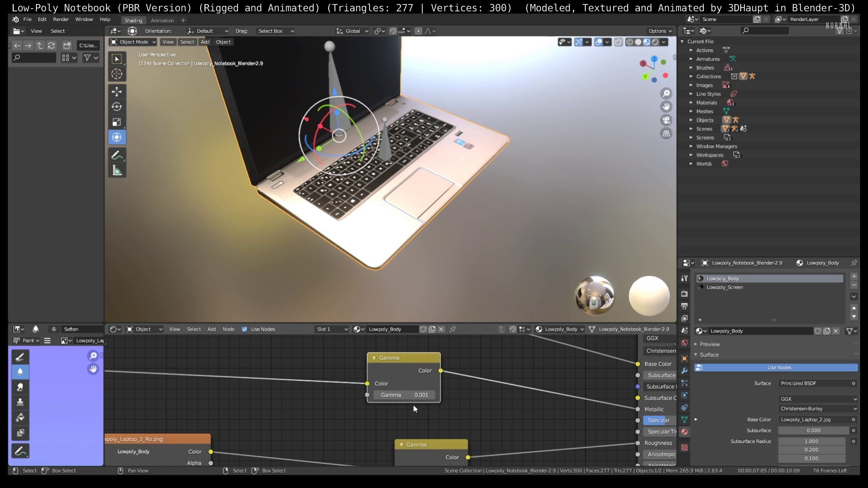The height and width of the screenshot is (488, 868).
Task: Switch to the Animation workspace tab
Action: [x=162, y=20]
